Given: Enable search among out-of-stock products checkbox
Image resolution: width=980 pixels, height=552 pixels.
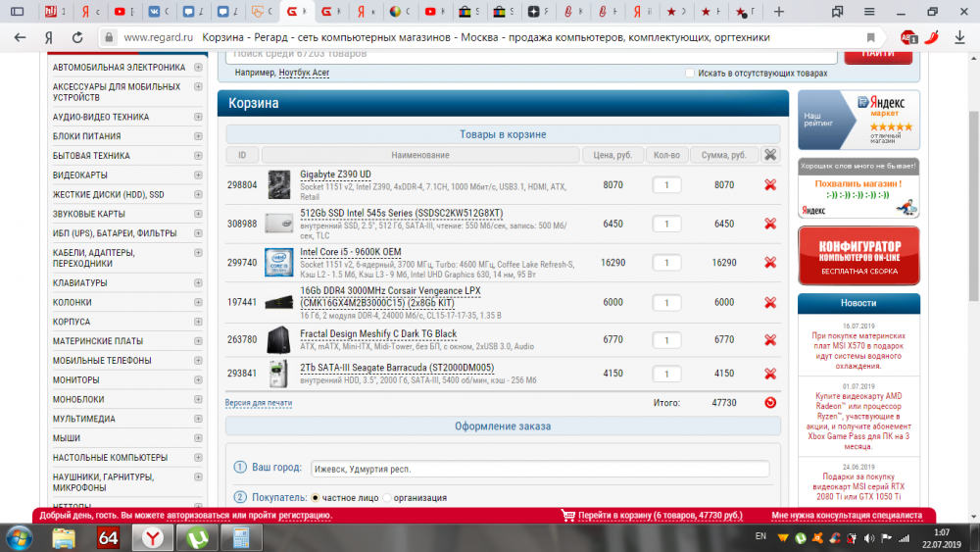Looking at the screenshot, I should coord(689,74).
